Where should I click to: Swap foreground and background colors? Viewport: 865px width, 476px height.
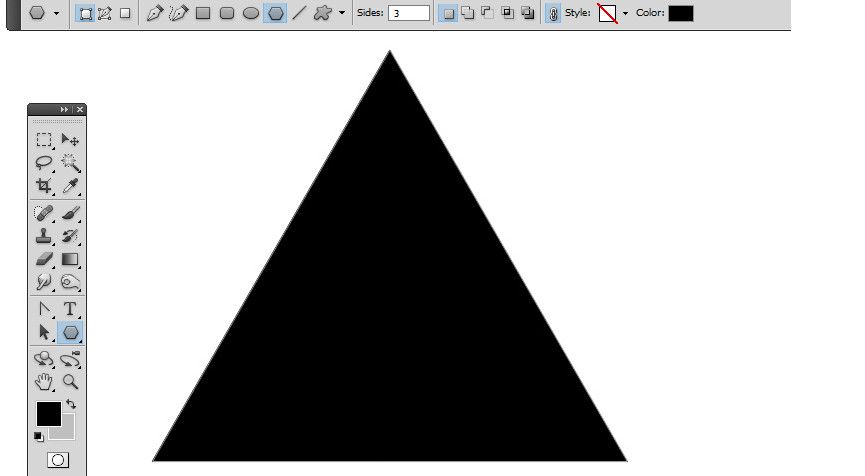coord(70,404)
